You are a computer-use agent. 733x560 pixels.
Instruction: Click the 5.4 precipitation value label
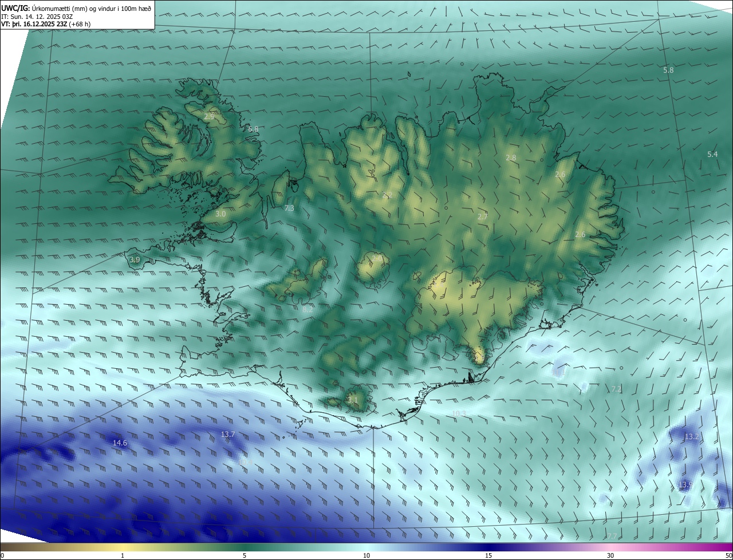point(712,155)
